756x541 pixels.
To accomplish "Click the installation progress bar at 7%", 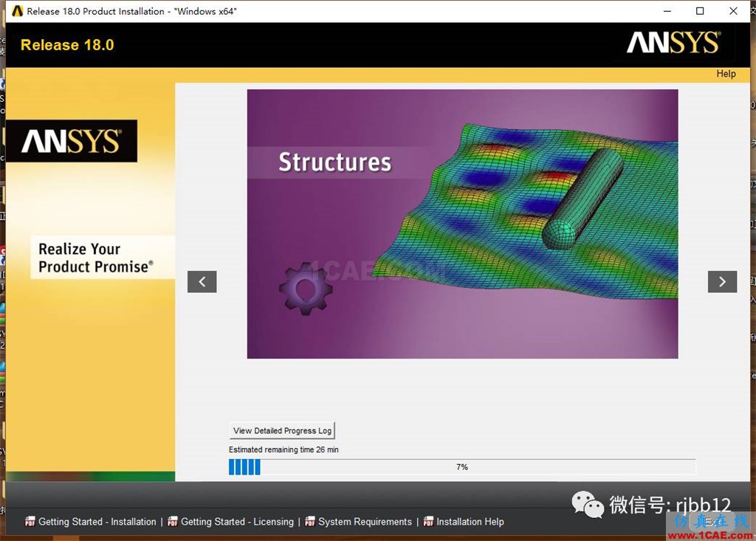I will [462, 466].
